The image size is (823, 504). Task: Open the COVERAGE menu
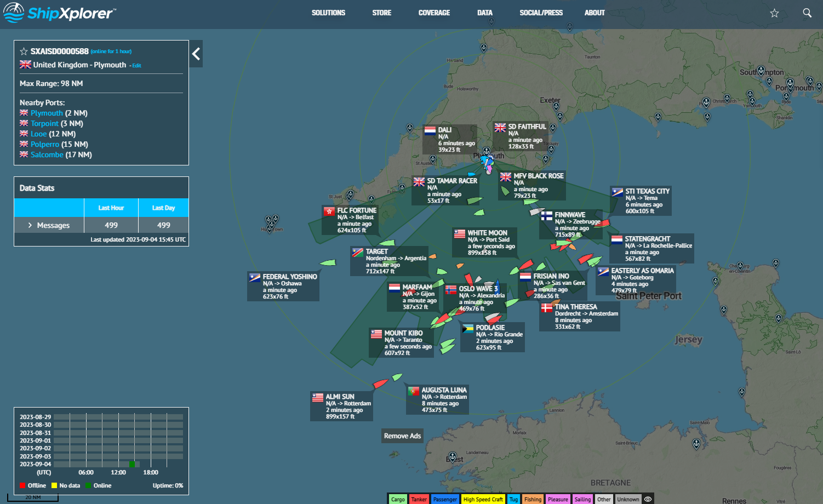(x=434, y=13)
